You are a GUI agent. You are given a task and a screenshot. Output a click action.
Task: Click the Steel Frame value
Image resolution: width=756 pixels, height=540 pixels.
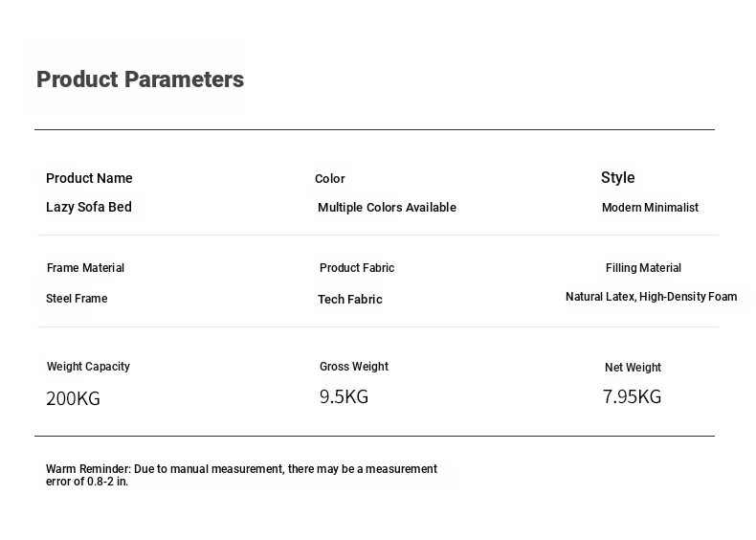coord(77,299)
